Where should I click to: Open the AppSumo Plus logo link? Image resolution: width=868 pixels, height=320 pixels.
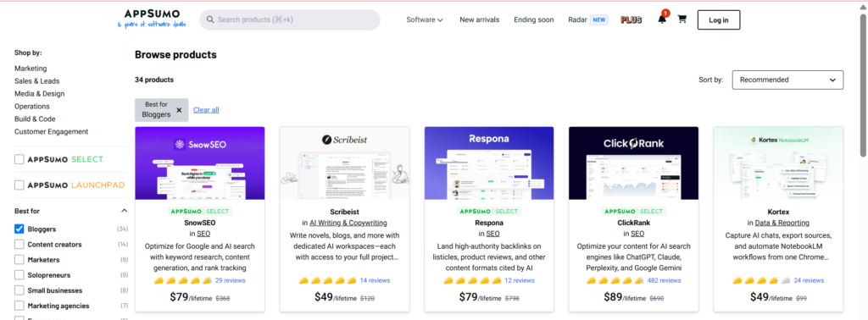click(x=631, y=20)
